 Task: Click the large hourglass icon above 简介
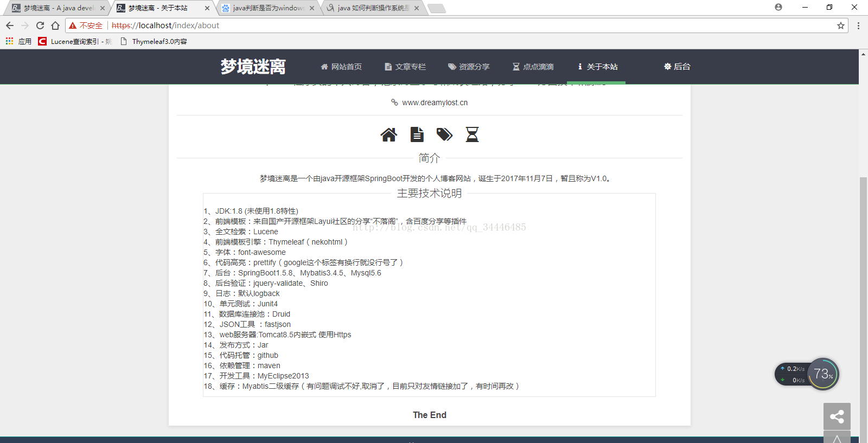coord(472,134)
